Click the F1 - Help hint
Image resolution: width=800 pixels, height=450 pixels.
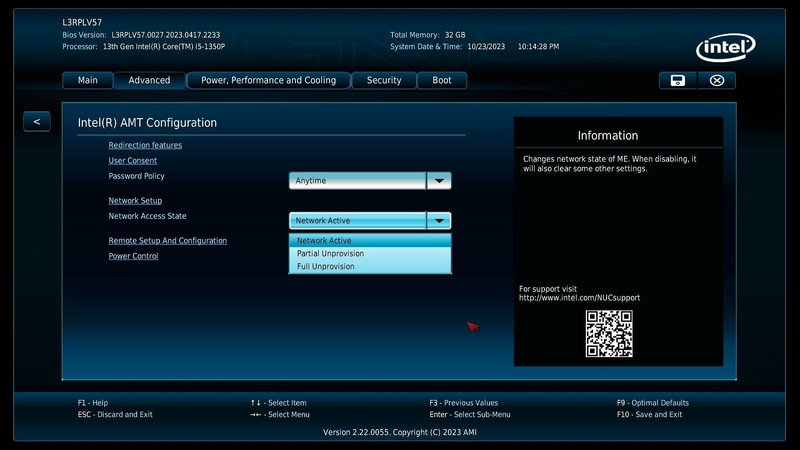93,403
